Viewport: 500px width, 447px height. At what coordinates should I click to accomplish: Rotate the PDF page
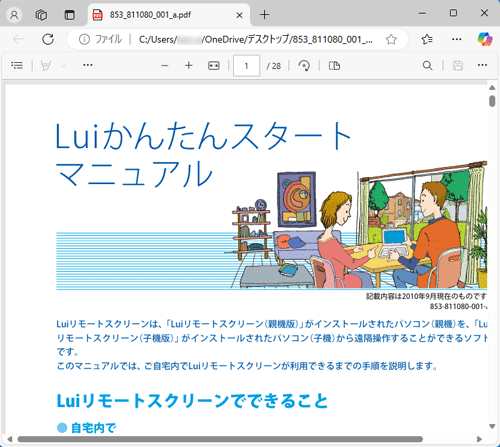[x=304, y=66]
